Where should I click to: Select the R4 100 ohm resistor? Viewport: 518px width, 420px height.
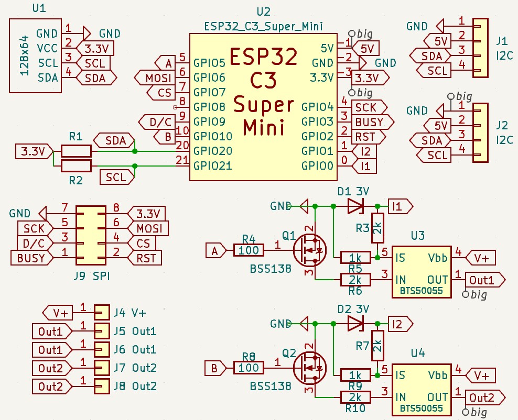pos(249,250)
